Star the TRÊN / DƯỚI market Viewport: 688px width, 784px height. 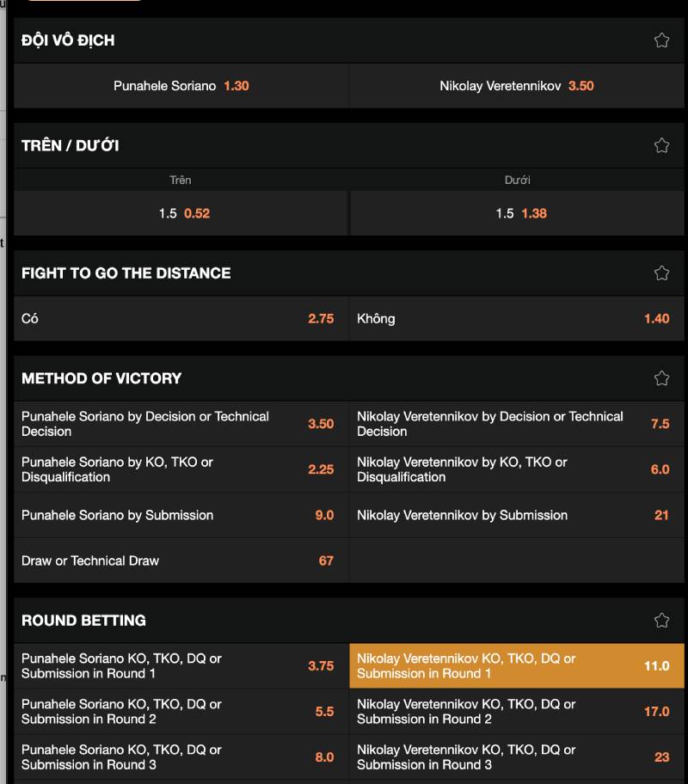[x=661, y=146]
